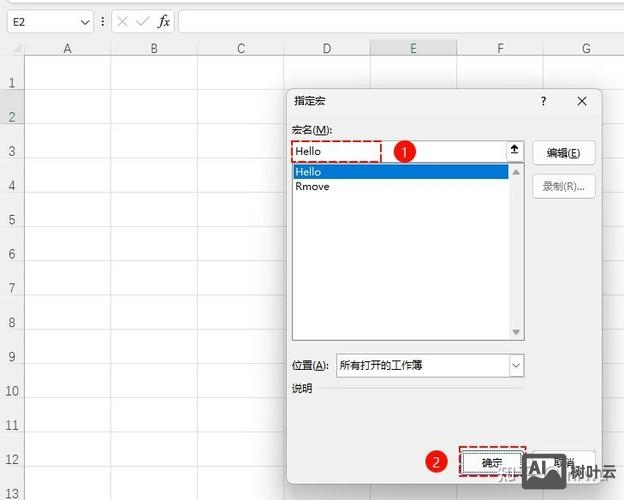Click the formula bar cancel X icon
The image size is (624, 500).
click(x=122, y=21)
